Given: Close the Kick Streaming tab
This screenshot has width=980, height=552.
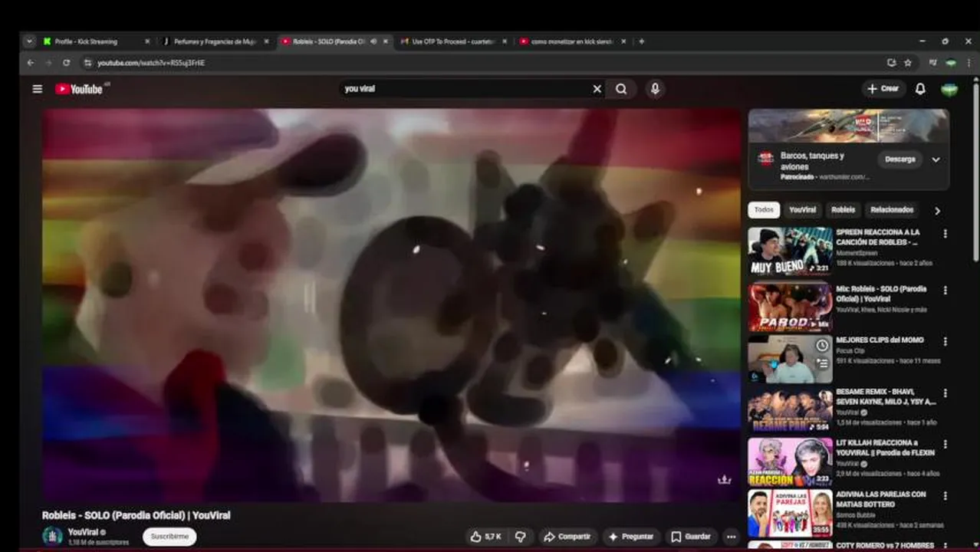Looking at the screenshot, I should pos(146,41).
